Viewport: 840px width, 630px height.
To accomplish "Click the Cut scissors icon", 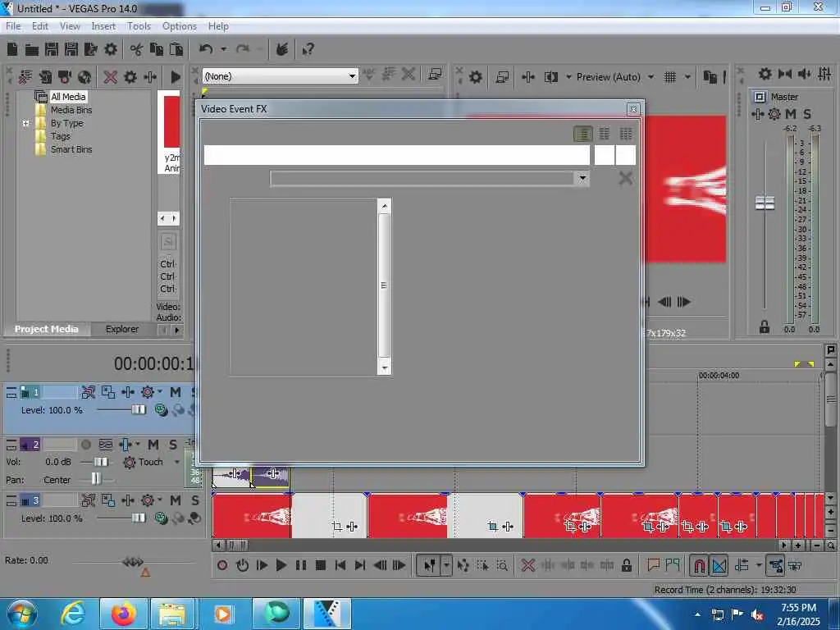I will pos(136,50).
